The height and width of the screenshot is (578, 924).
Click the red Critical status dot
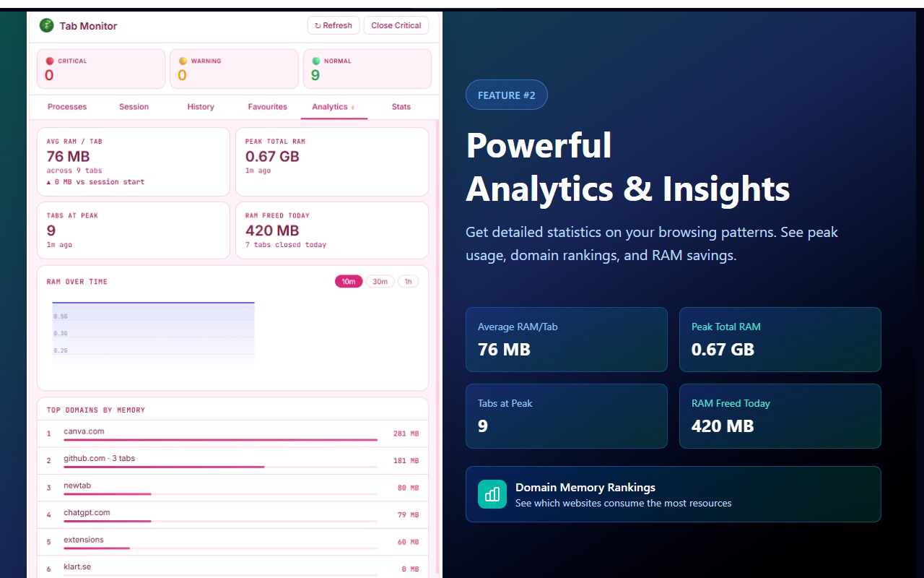point(50,61)
